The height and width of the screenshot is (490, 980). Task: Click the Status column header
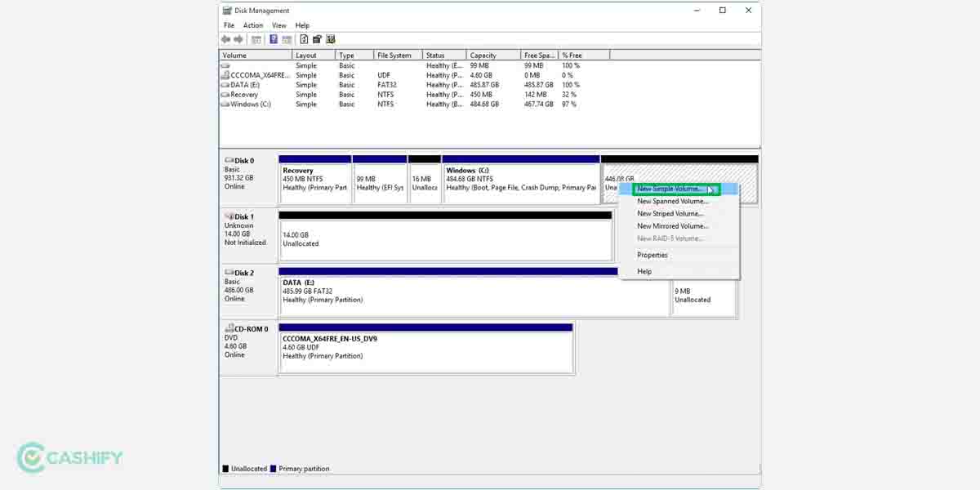click(x=437, y=55)
